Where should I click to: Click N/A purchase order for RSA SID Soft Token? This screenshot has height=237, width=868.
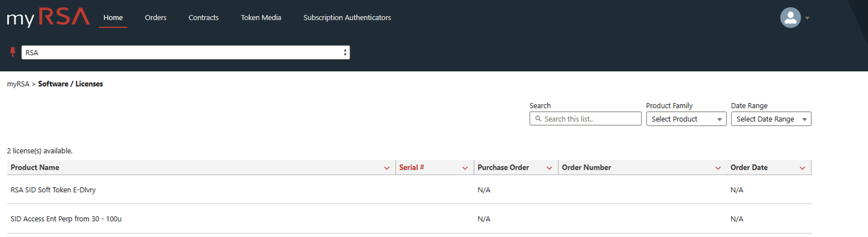pyautogui.click(x=484, y=190)
